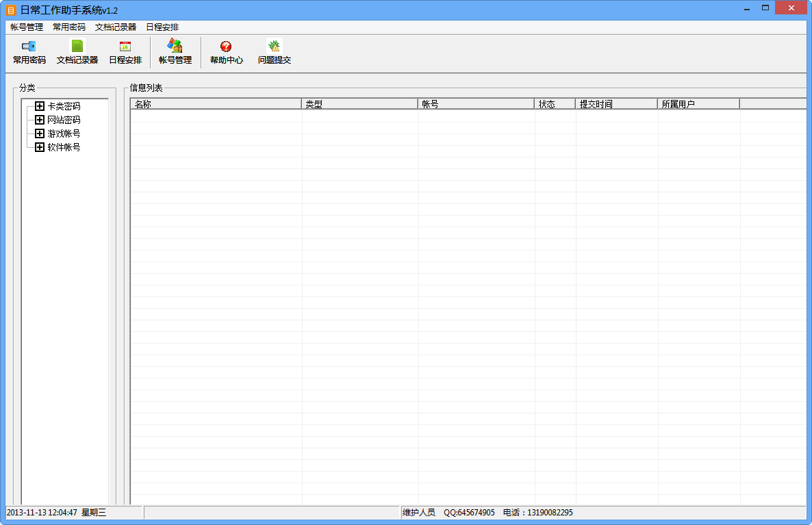The height and width of the screenshot is (525, 812).
Task: Click the 维护人员 status bar label
Action: tap(419, 513)
